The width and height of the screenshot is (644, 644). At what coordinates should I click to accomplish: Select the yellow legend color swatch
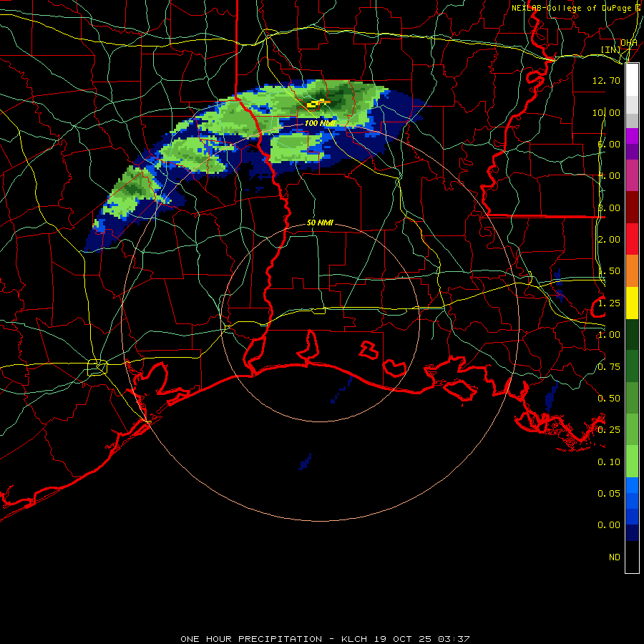632,303
